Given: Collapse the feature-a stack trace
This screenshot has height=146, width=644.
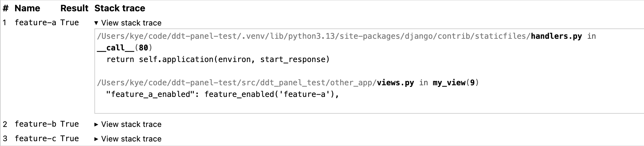Looking at the screenshot, I should click(128, 23).
